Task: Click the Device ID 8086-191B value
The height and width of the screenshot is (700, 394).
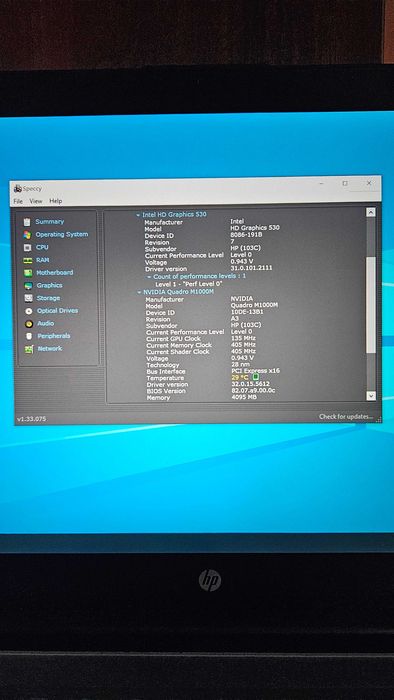Action: tap(246, 235)
